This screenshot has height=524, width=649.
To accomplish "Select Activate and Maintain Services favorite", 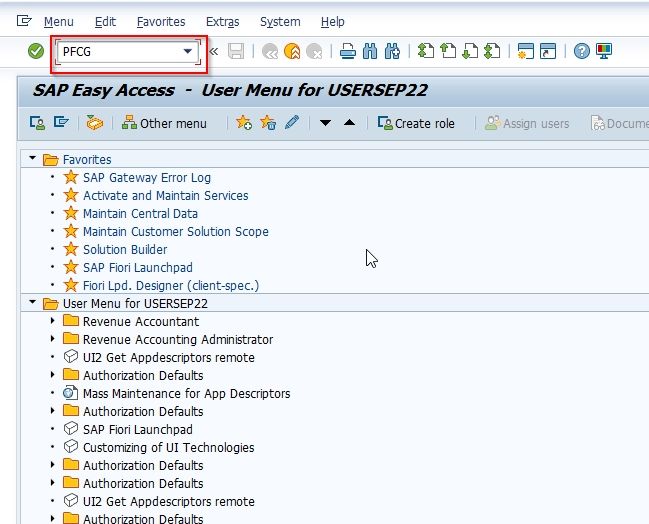I will [x=166, y=195].
